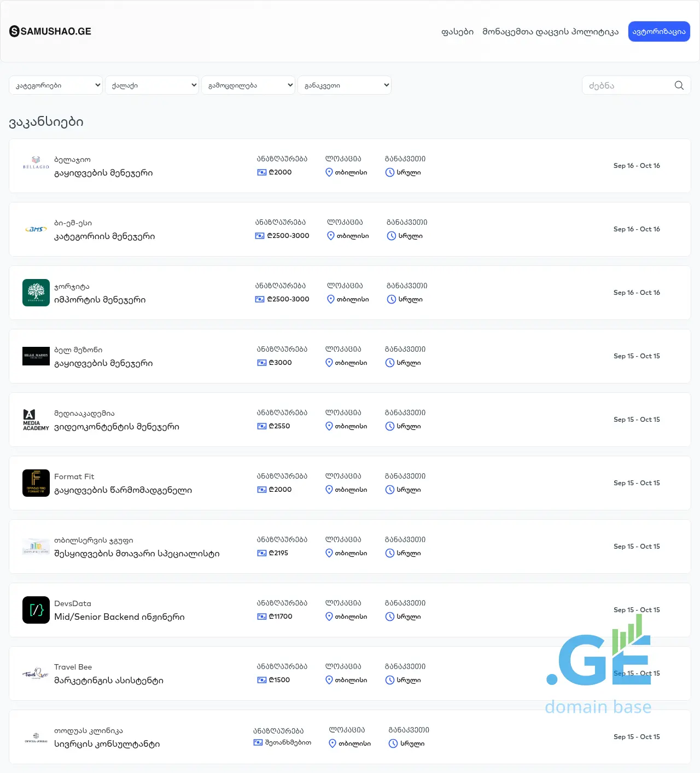This screenshot has height=773, width=700.
Task: Click the BMS company logo
Action: tap(36, 229)
